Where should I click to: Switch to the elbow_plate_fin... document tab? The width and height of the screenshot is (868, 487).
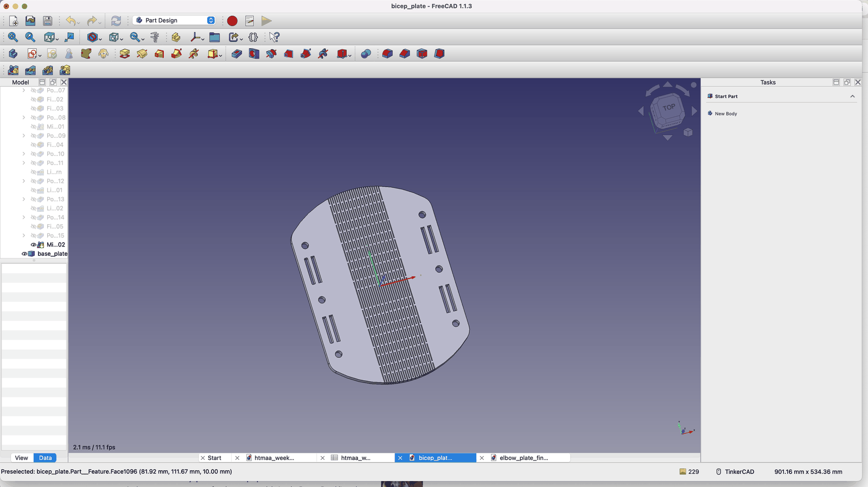524,458
